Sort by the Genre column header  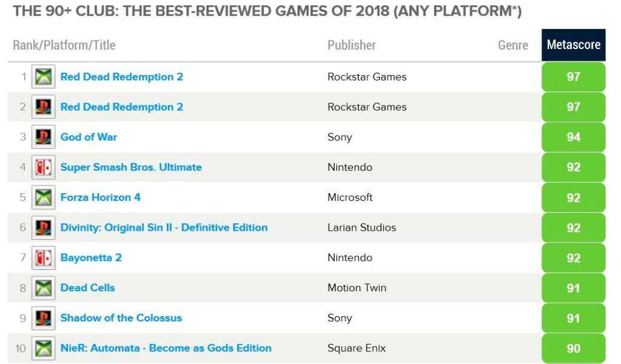[x=513, y=45]
